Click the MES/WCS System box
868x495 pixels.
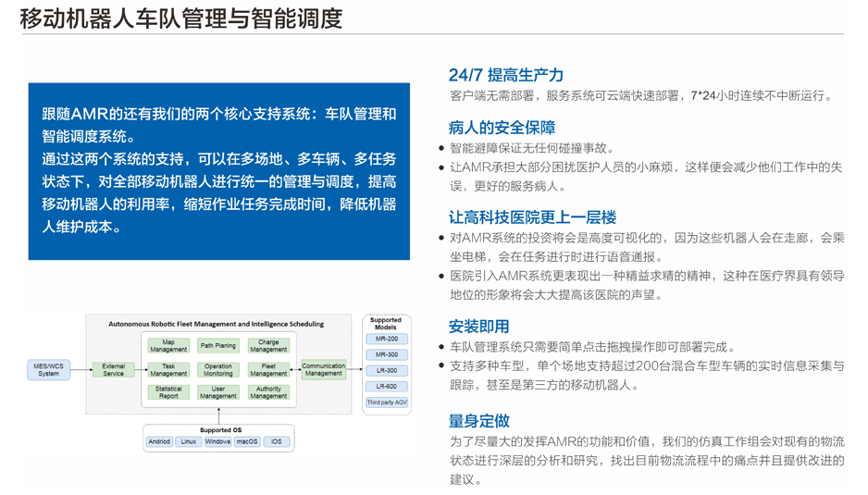coord(49,370)
